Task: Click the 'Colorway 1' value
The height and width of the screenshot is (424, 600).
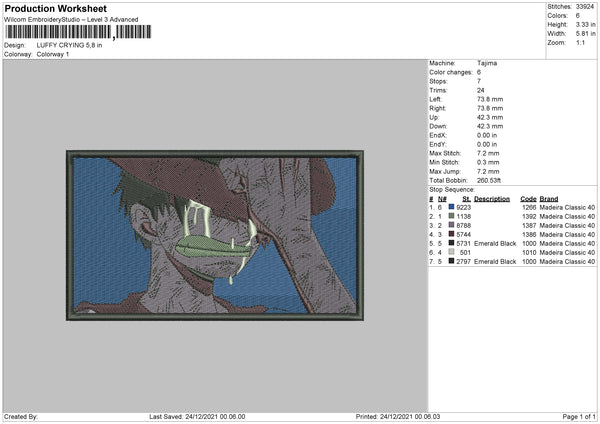Action: tap(53, 54)
